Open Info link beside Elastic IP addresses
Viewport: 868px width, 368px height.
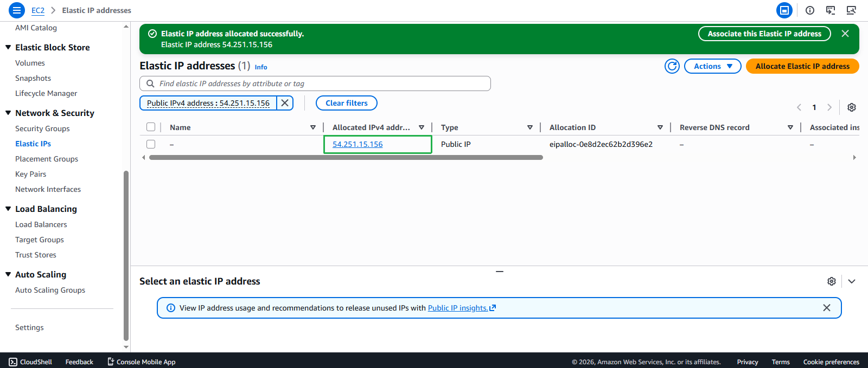click(261, 67)
